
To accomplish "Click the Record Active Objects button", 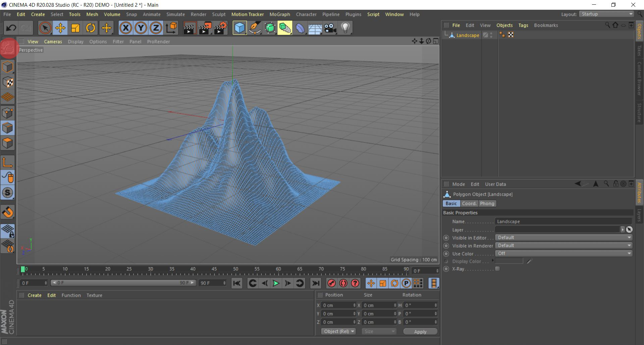I will [332, 283].
